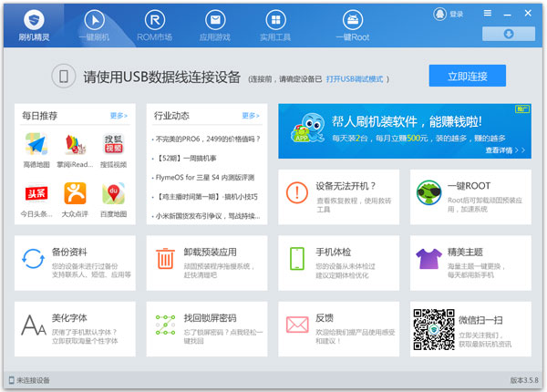
Task: Click the 推广 tag on the banner
Action: coord(522,109)
